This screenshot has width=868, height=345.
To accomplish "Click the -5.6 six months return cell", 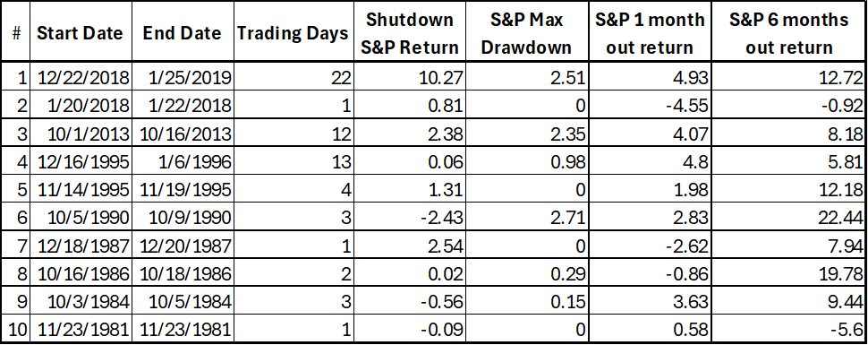I will click(788, 329).
